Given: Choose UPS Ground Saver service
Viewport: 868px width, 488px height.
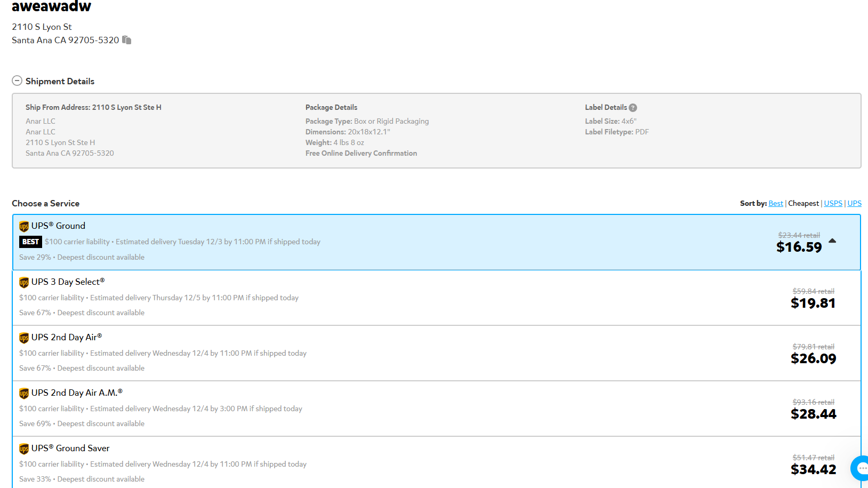Looking at the screenshot, I should tap(437, 463).
